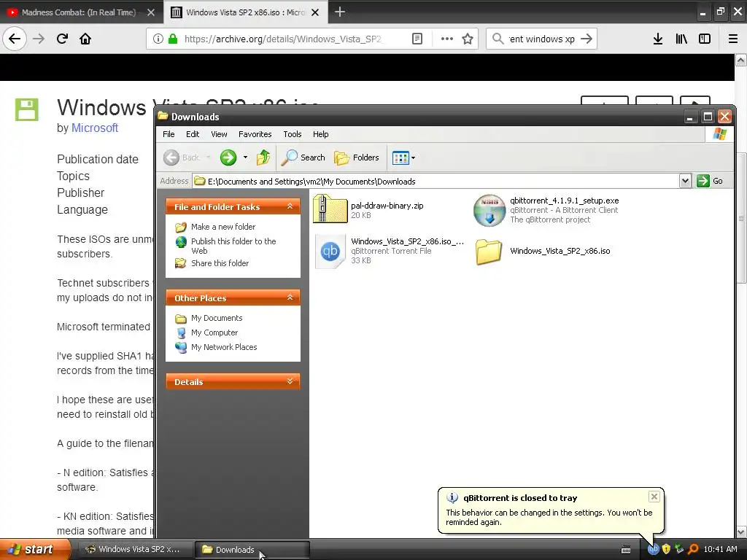This screenshot has height=560, width=747.
Task: Go to the Firefox home page
Action: coord(85,39)
